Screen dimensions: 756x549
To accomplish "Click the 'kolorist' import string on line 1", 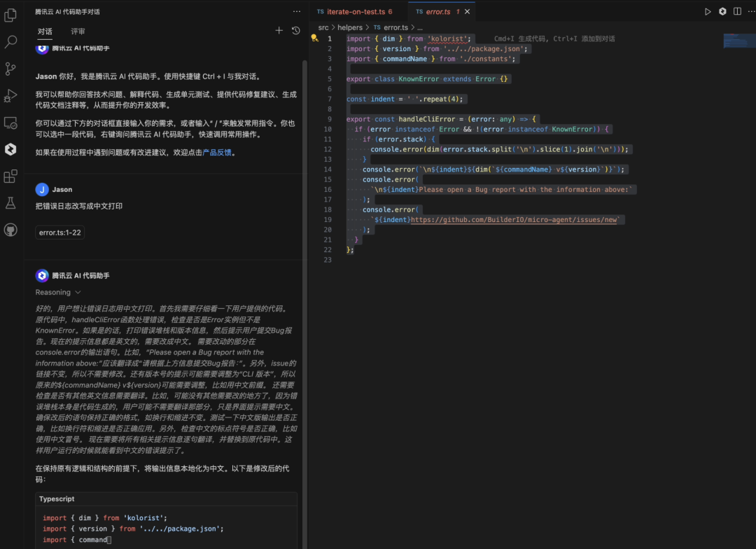I will tap(449, 39).
